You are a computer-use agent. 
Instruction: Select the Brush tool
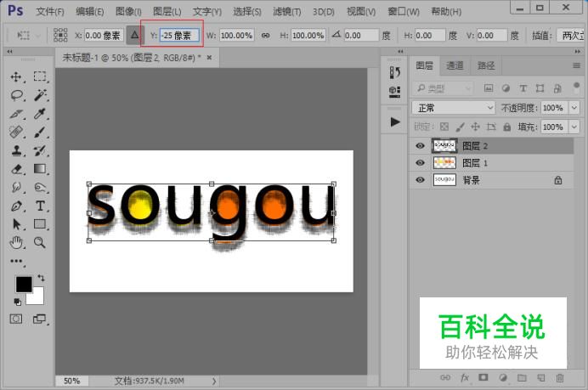[40, 132]
